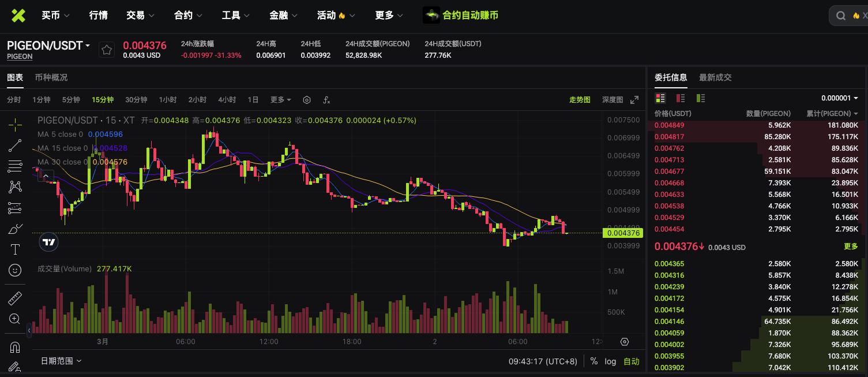Select the trend line drawing tool
Image resolution: width=868 pixels, height=377 pixels.
[15, 145]
